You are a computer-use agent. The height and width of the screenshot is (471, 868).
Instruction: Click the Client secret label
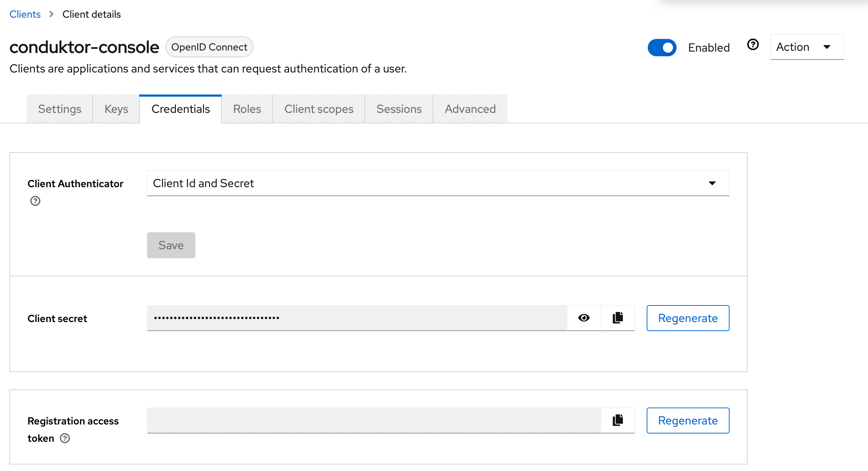pos(57,318)
